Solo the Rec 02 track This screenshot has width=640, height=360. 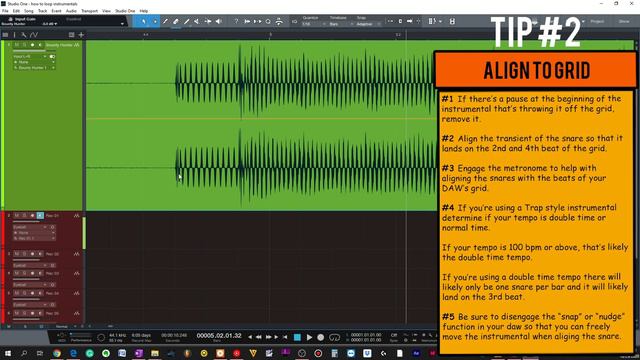point(24,254)
